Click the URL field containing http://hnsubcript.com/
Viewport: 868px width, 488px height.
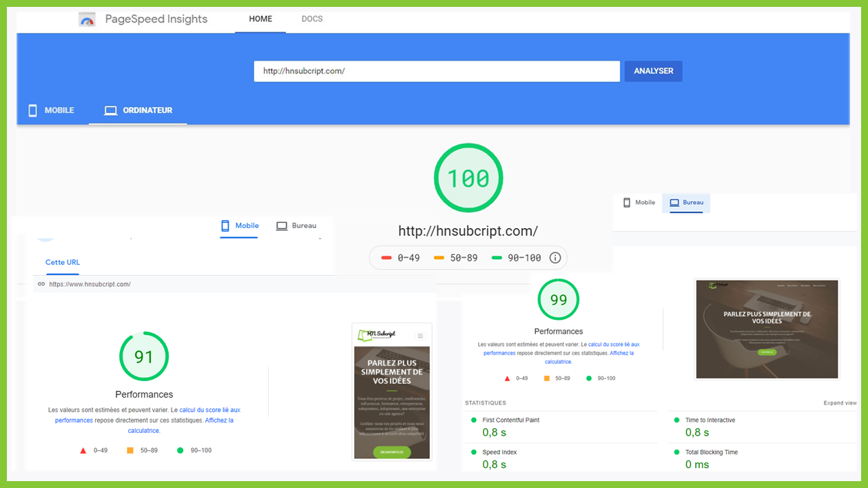pos(437,71)
